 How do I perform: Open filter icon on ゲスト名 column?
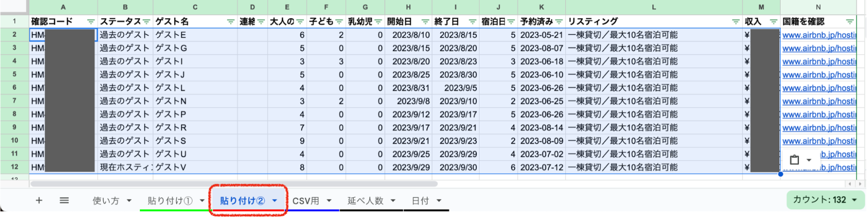pyautogui.click(x=231, y=22)
